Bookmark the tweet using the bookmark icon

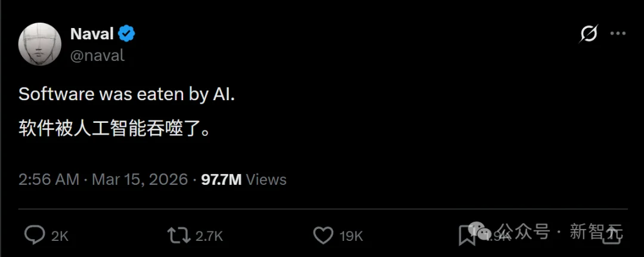pyautogui.click(x=466, y=236)
